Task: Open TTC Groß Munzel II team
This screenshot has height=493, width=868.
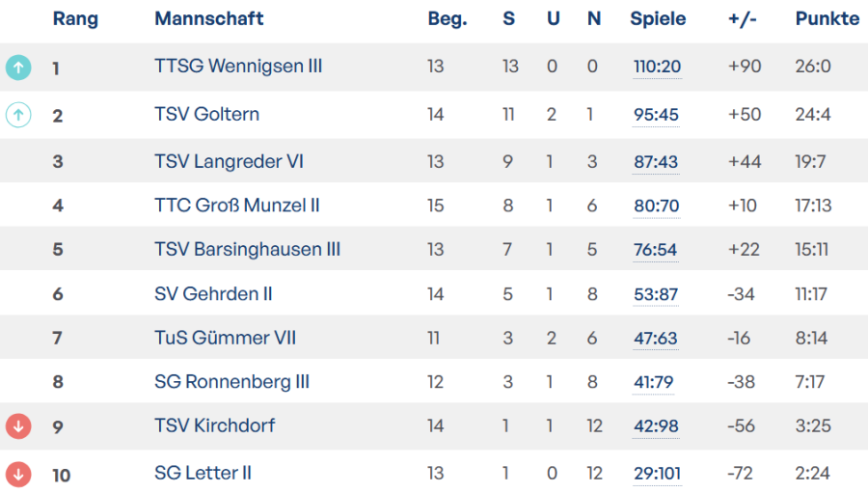Action: [237, 205]
